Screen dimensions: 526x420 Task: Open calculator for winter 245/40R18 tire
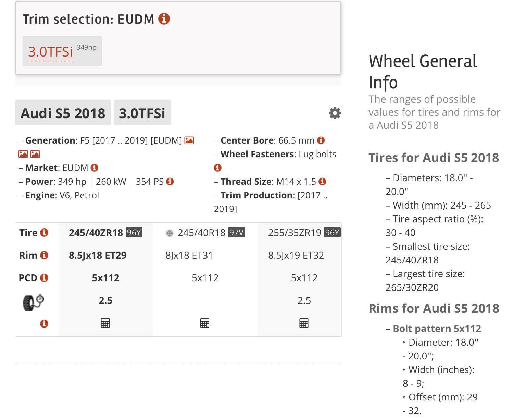205,323
